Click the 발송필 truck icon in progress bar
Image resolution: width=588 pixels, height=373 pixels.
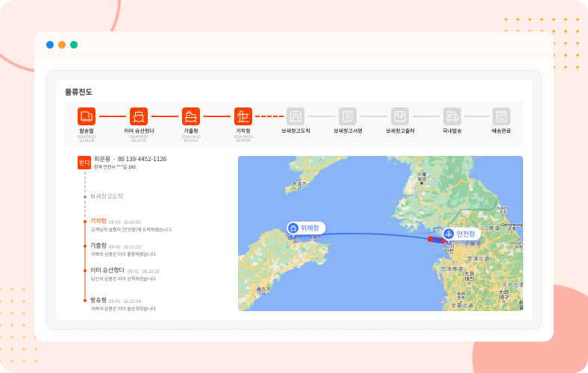click(87, 116)
